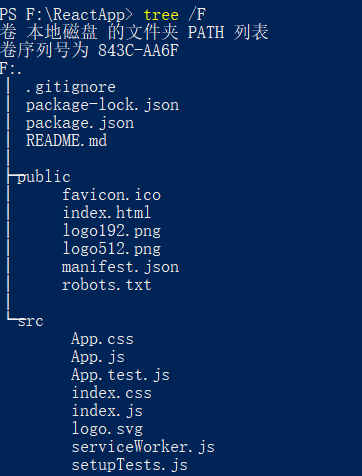Screen dimensions: 362x476
Task: Click setupTests.js at the bottom
Action: point(130,465)
